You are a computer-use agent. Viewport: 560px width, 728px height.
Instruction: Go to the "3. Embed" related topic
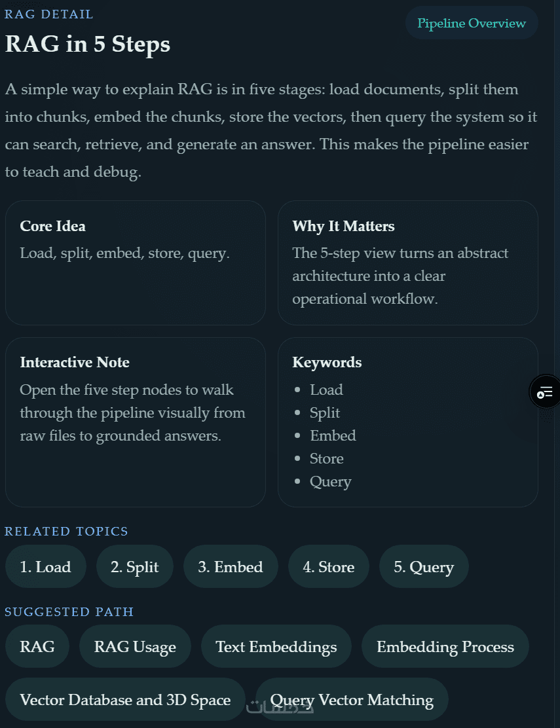[231, 567]
